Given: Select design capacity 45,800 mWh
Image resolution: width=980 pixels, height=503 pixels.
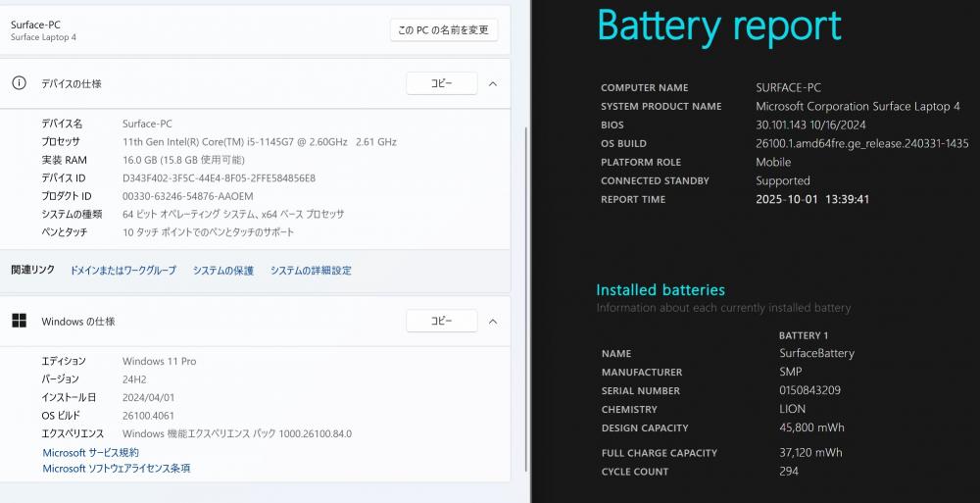Looking at the screenshot, I should pyautogui.click(x=811, y=428).
